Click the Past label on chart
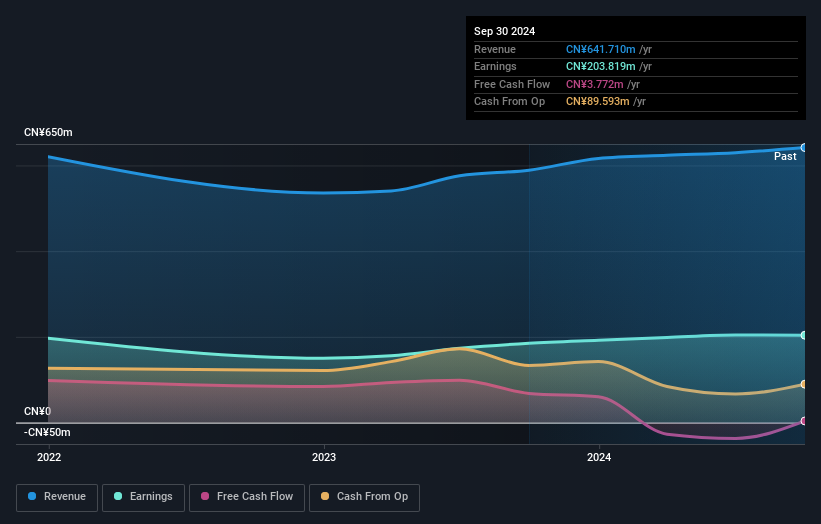The image size is (821, 524). [785, 157]
